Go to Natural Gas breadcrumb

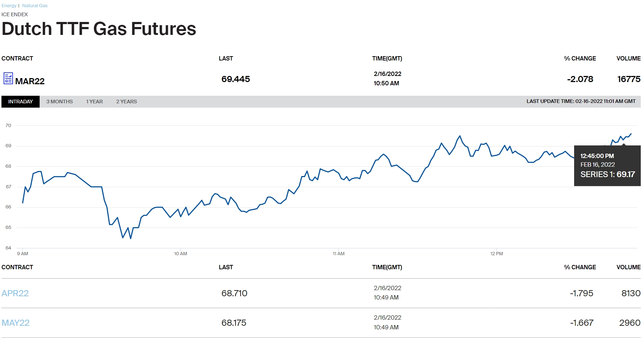35,6
